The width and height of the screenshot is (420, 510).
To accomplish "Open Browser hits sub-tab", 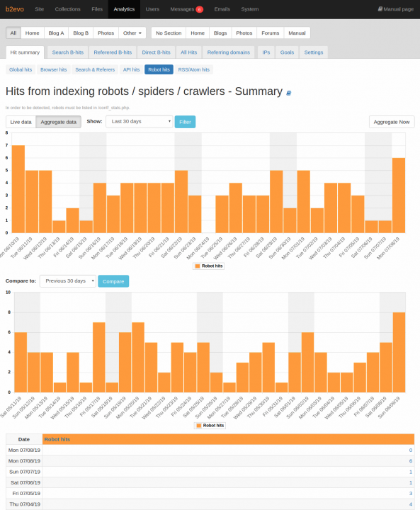I will point(53,69).
